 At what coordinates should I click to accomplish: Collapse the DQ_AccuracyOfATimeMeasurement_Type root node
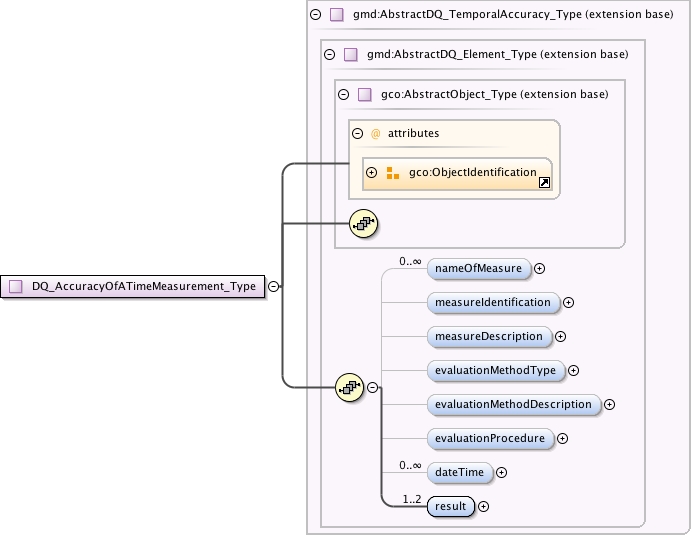coord(274,286)
